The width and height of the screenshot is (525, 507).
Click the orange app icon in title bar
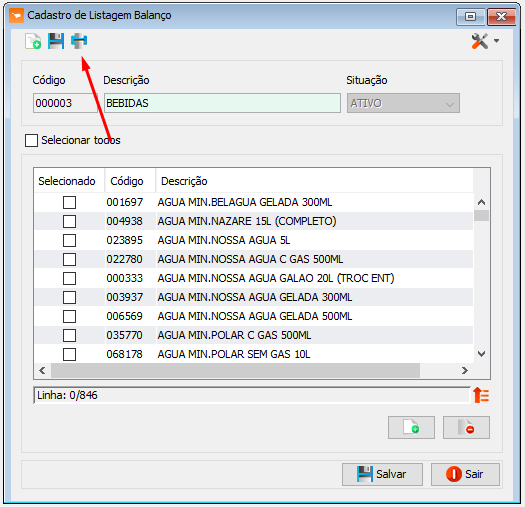(16, 15)
